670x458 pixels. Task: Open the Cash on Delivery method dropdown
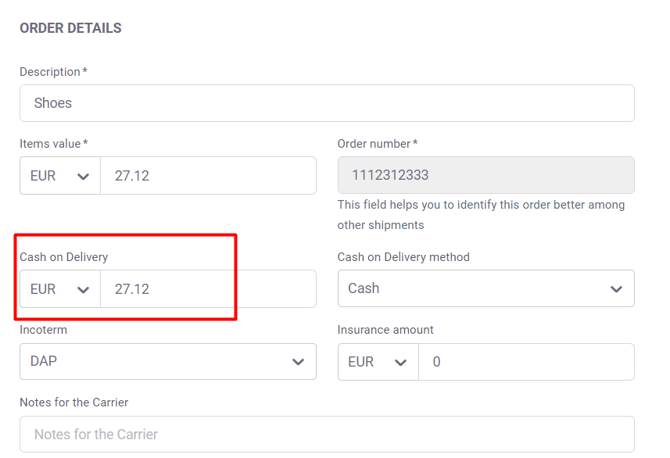[x=485, y=289]
